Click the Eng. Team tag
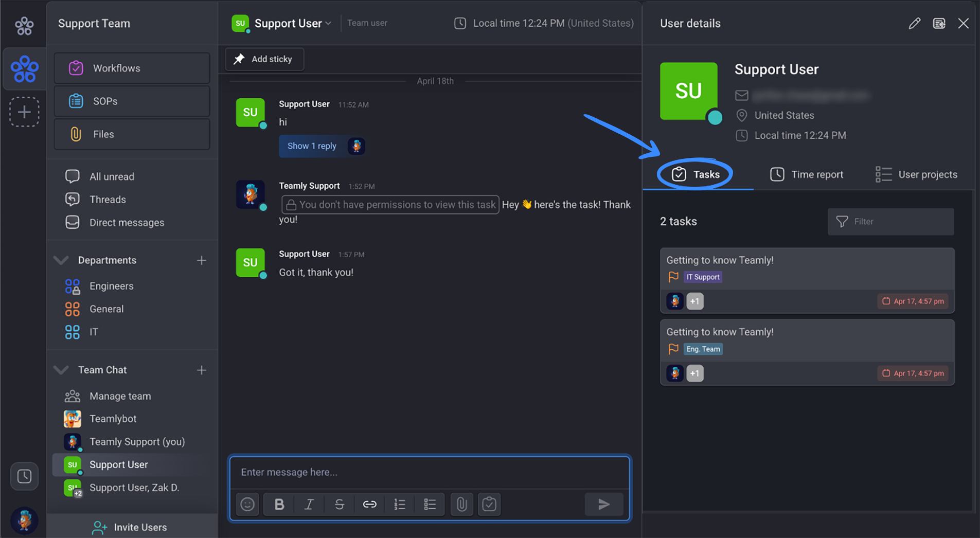This screenshot has width=980, height=538. coord(703,349)
